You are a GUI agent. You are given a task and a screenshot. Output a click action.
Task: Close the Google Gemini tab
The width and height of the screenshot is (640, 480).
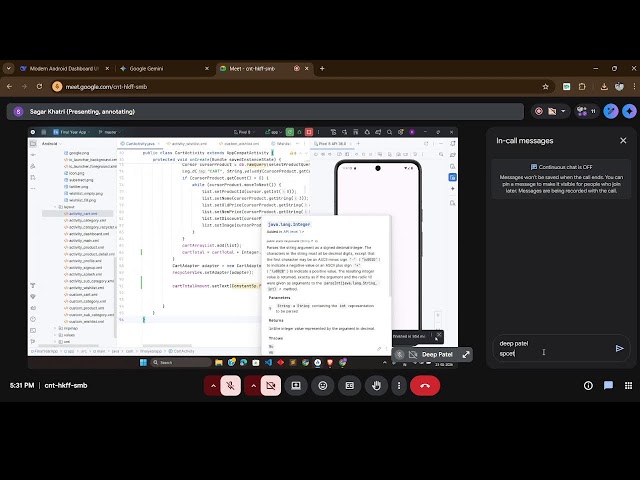pos(207,69)
